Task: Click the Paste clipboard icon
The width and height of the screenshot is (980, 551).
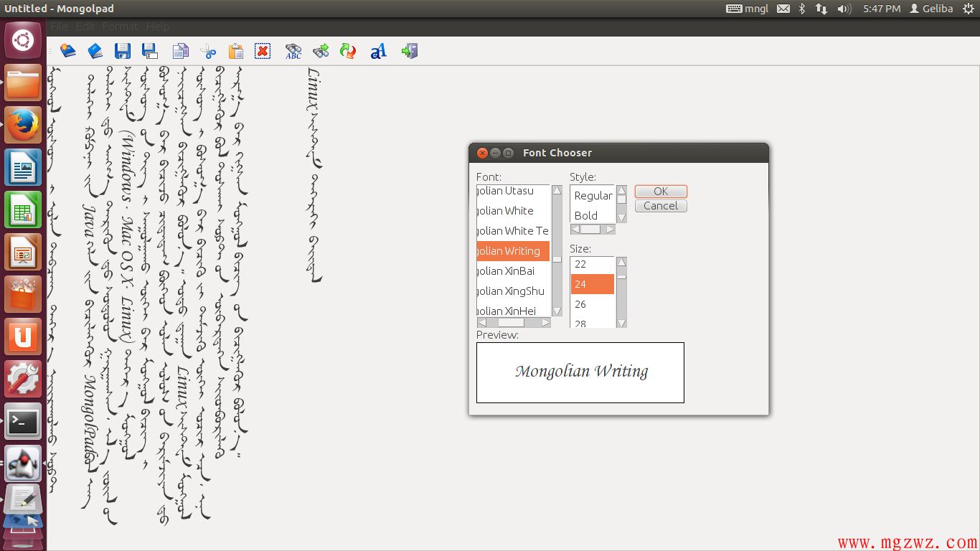Action: [x=236, y=51]
